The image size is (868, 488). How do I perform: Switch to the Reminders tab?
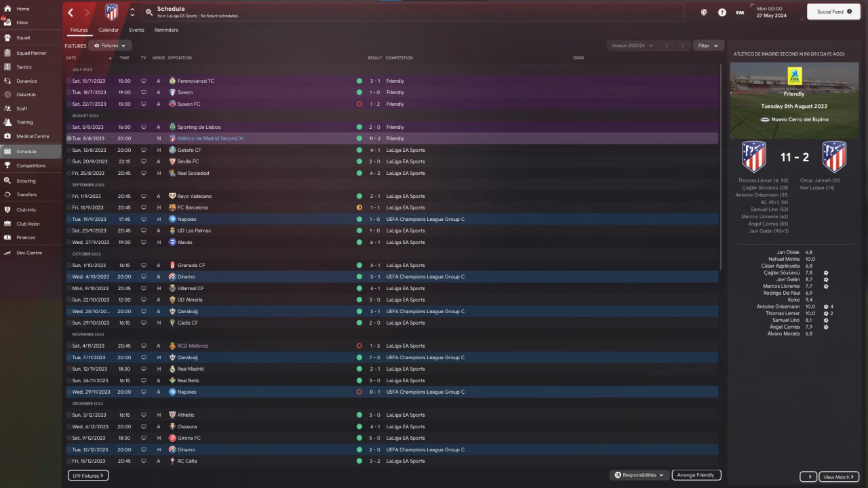pos(166,30)
